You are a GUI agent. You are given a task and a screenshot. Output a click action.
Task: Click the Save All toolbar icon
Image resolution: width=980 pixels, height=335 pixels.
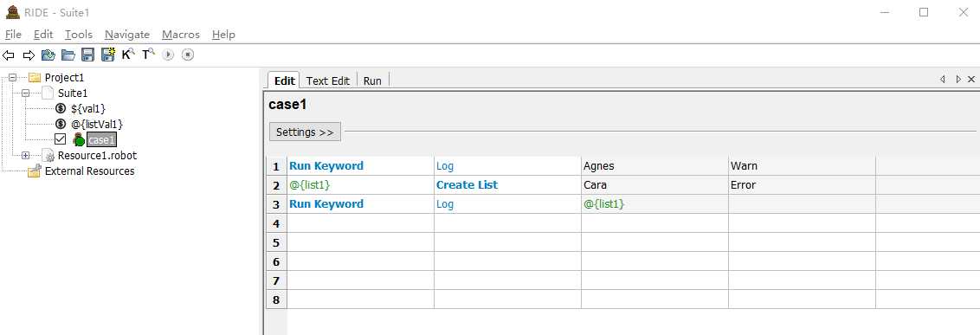[x=108, y=55]
